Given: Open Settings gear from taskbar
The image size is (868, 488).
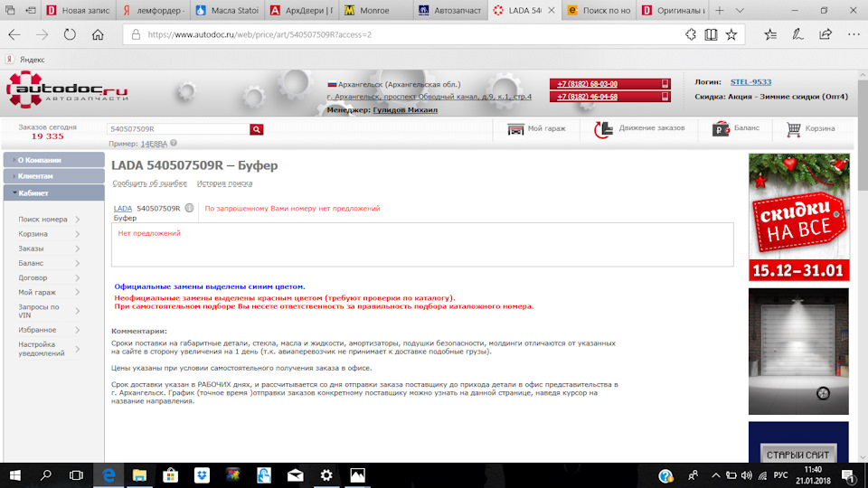Looking at the screenshot, I should [x=326, y=475].
